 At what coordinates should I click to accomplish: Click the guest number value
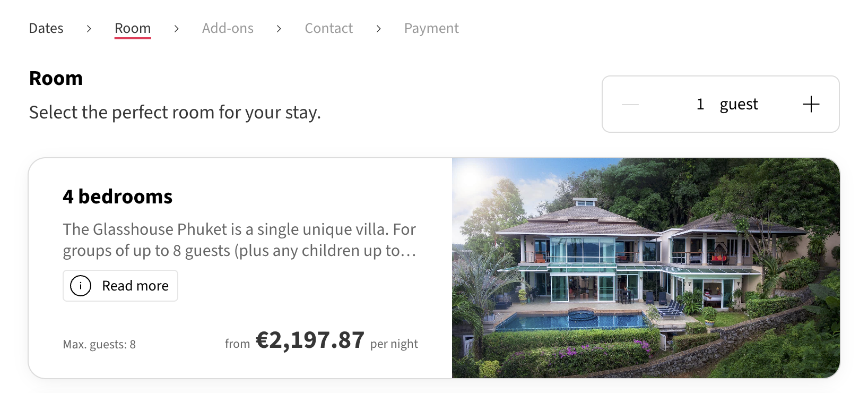[x=700, y=104]
